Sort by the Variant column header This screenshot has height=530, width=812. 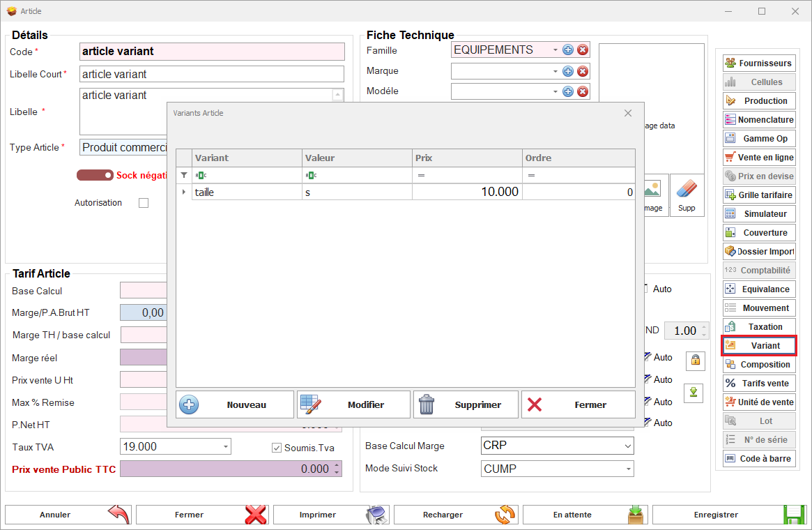tap(247, 158)
